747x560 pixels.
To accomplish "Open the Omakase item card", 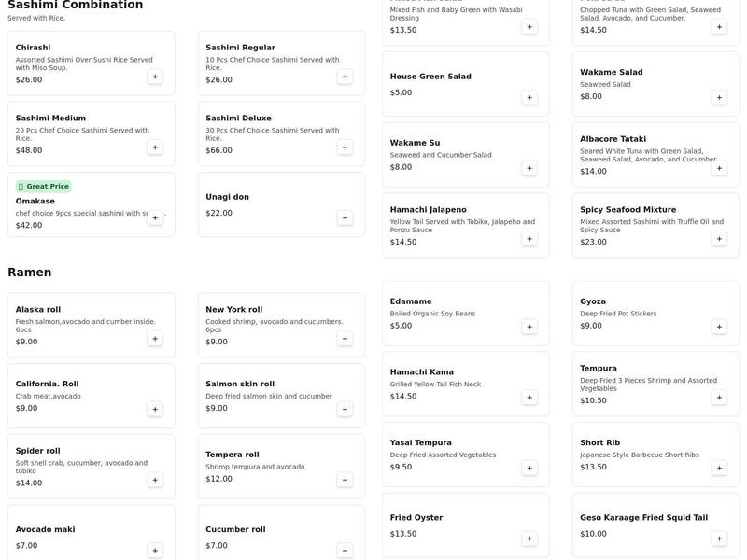I will coord(75,202).
